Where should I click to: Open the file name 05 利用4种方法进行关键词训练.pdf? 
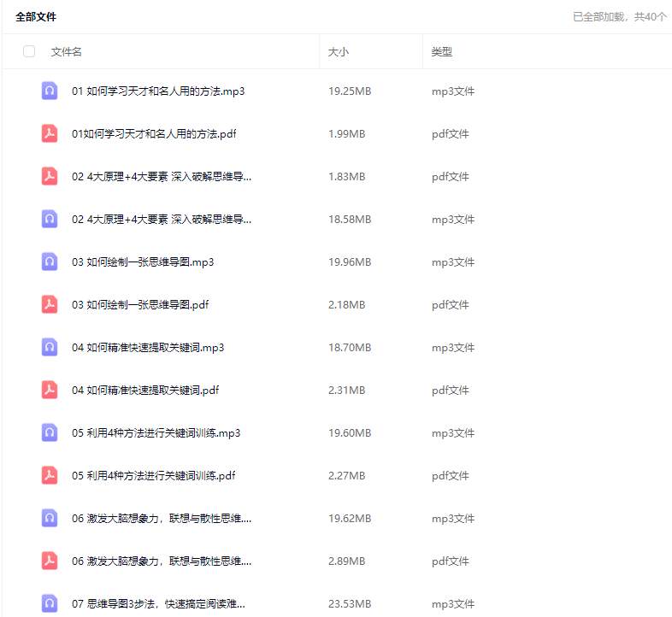pos(154,476)
